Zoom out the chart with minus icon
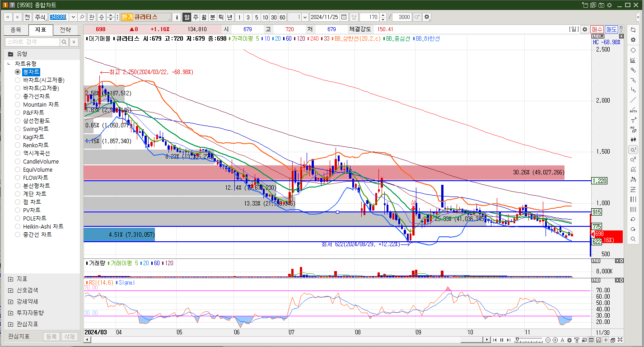The image size is (644, 347). click(x=548, y=340)
